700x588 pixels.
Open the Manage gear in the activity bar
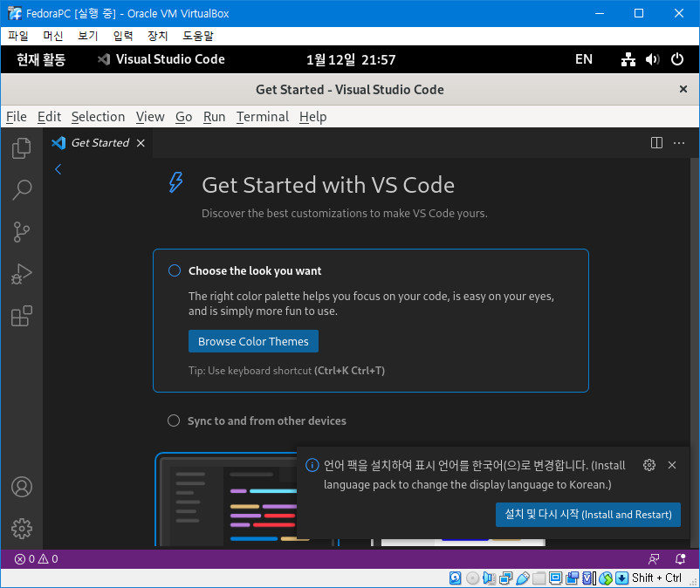pos(22,529)
